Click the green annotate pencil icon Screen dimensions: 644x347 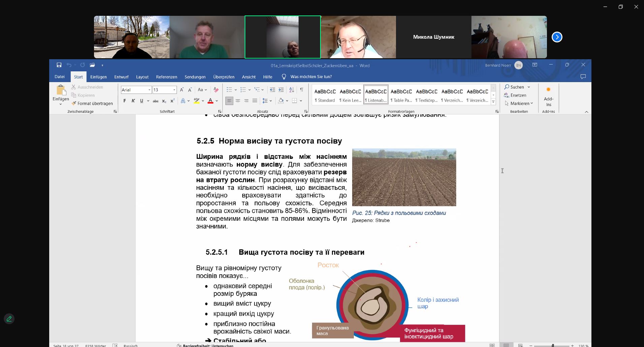click(9, 319)
